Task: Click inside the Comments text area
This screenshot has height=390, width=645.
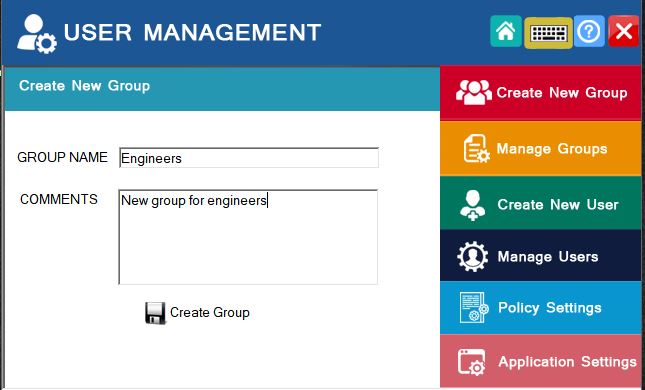Action: [x=248, y=237]
